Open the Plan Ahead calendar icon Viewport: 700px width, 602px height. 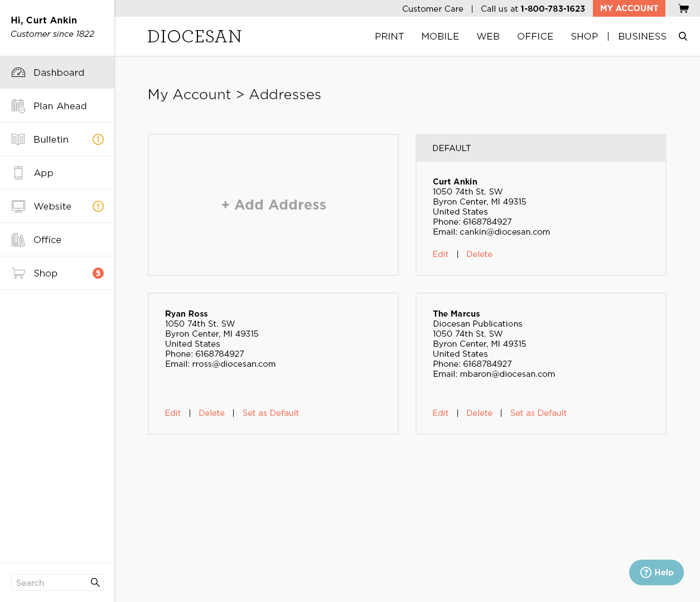pyautogui.click(x=18, y=106)
